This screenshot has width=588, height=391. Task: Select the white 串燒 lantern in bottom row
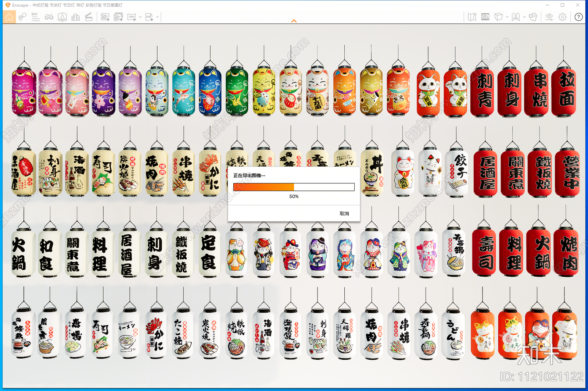[399, 335]
